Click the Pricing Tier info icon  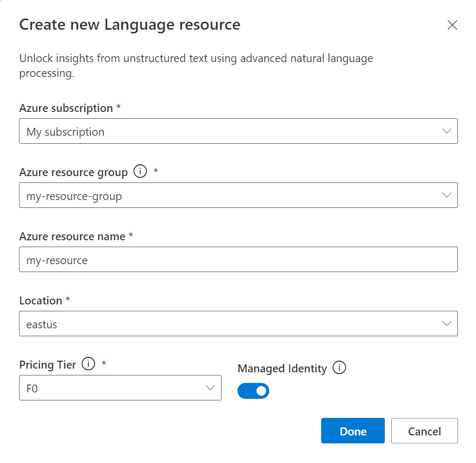pyautogui.click(x=89, y=364)
